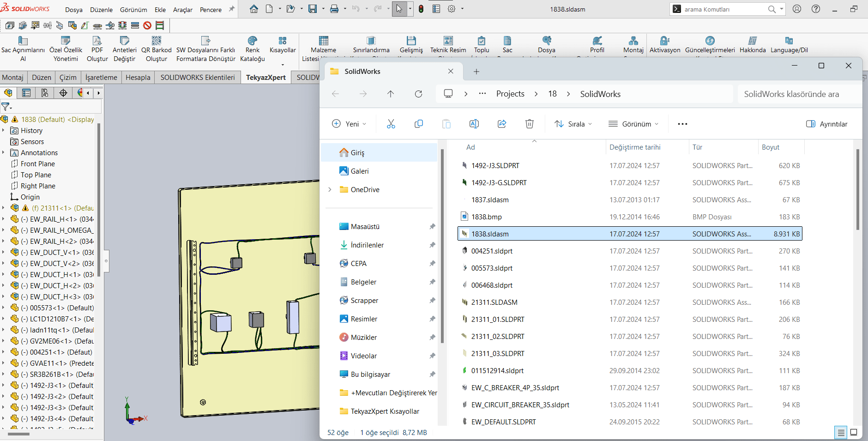
Task: Open Save icon dropdown arrow in SolidWorks
Action: click(323, 9)
